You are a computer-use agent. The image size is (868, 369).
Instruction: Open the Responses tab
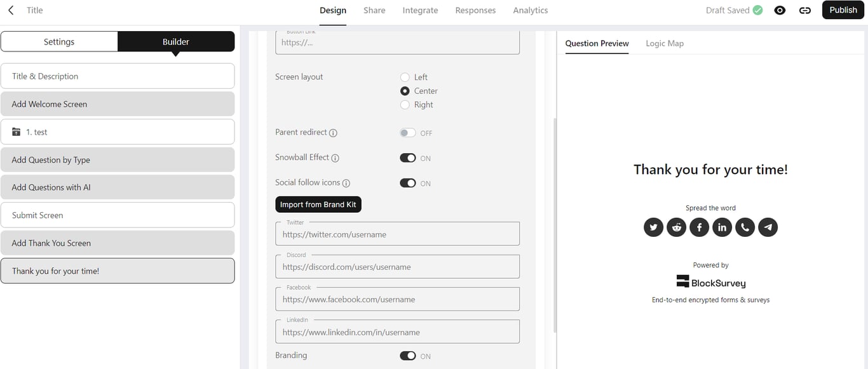click(475, 10)
